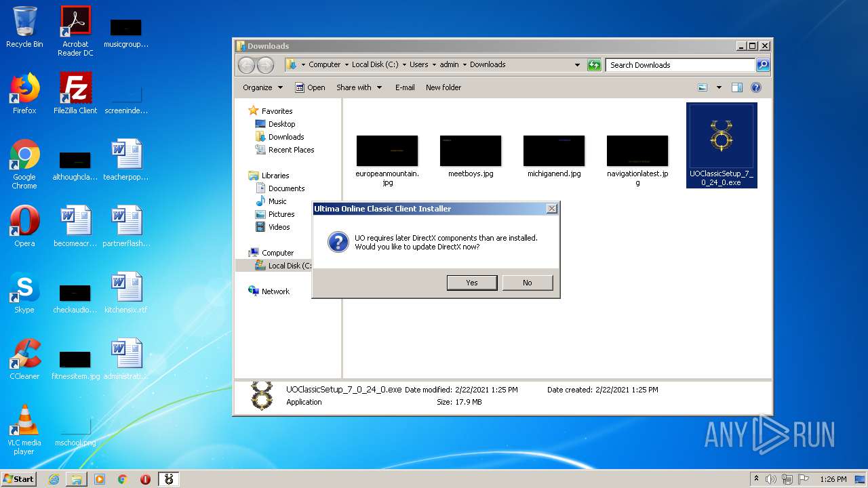Image resolution: width=868 pixels, height=488 pixels.
Task: Toggle the preview pane icon
Action: click(737, 87)
